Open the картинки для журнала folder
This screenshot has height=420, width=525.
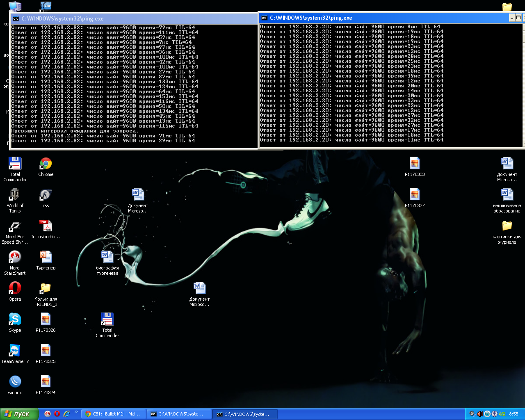coord(507,226)
